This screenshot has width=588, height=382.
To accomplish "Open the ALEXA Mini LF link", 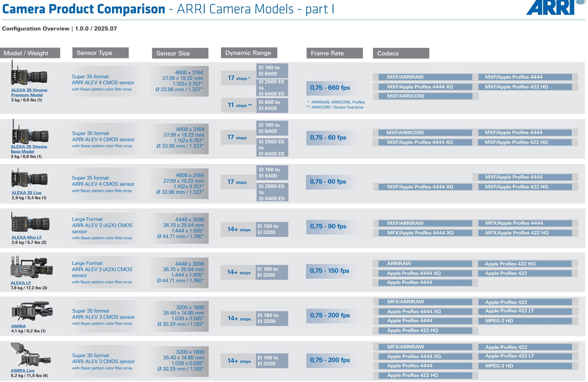I will (x=27, y=237).
